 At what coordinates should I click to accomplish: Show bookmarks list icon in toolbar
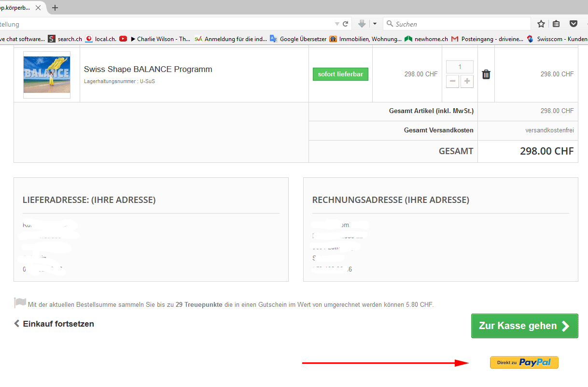556,24
